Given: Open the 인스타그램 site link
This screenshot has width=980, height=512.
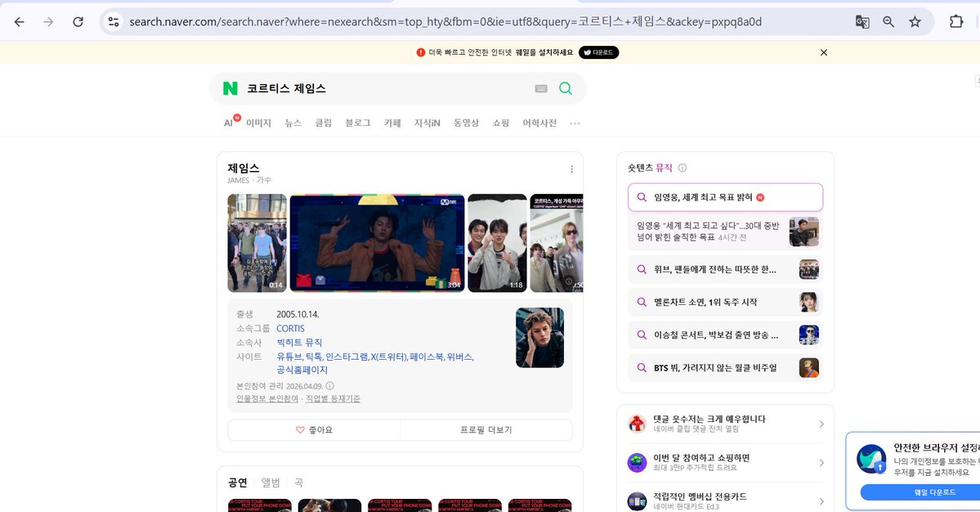Looking at the screenshot, I should coord(347,357).
